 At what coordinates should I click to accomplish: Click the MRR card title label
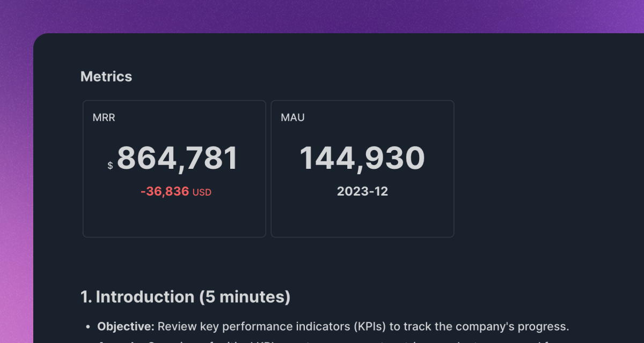[103, 117]
